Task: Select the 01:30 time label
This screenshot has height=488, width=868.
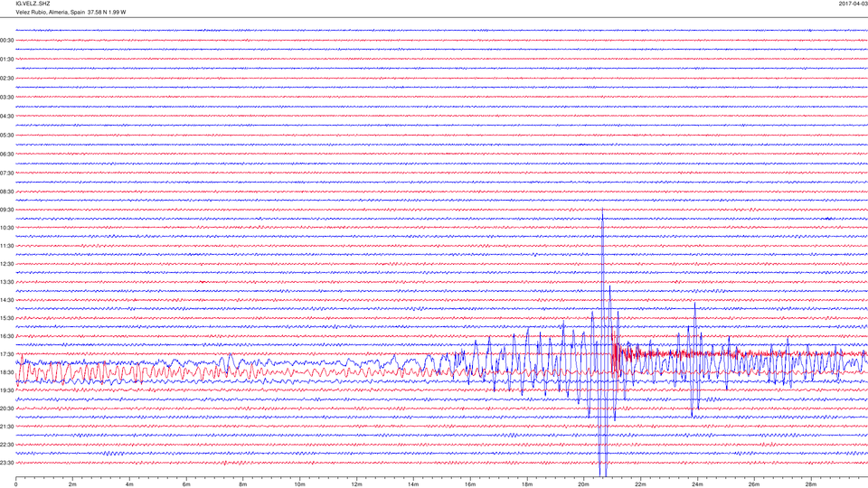Action: [6, 60]
